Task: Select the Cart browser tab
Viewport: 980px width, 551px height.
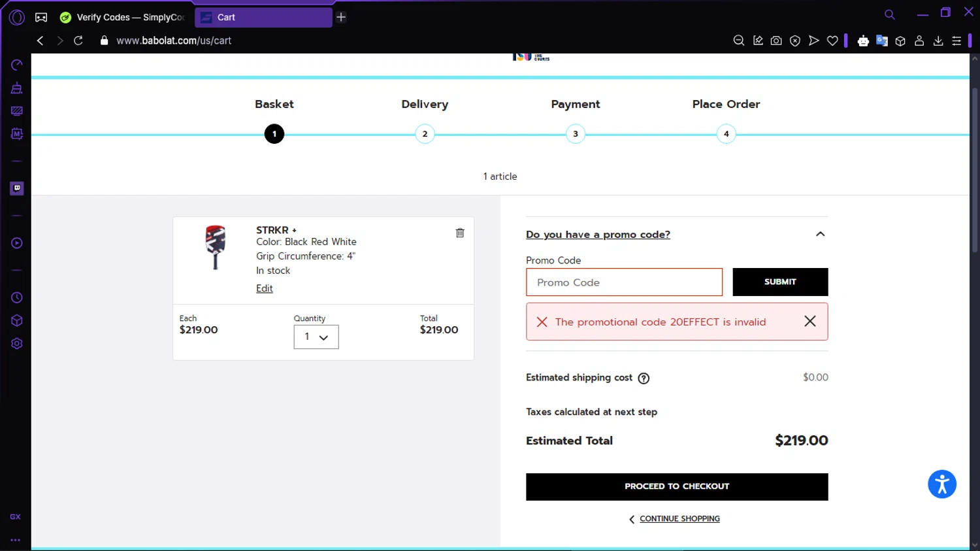Action: pyautogui.click(x=263, y=18)
